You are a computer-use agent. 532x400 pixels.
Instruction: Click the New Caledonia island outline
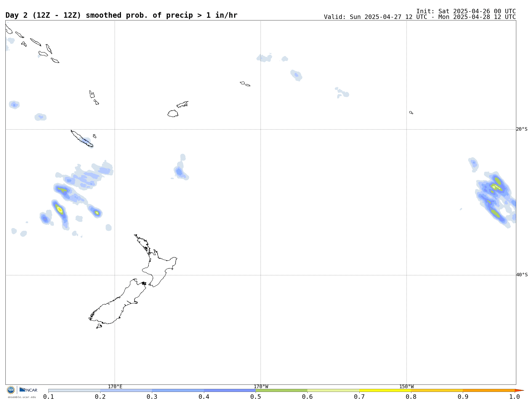(x=82, y=139)
